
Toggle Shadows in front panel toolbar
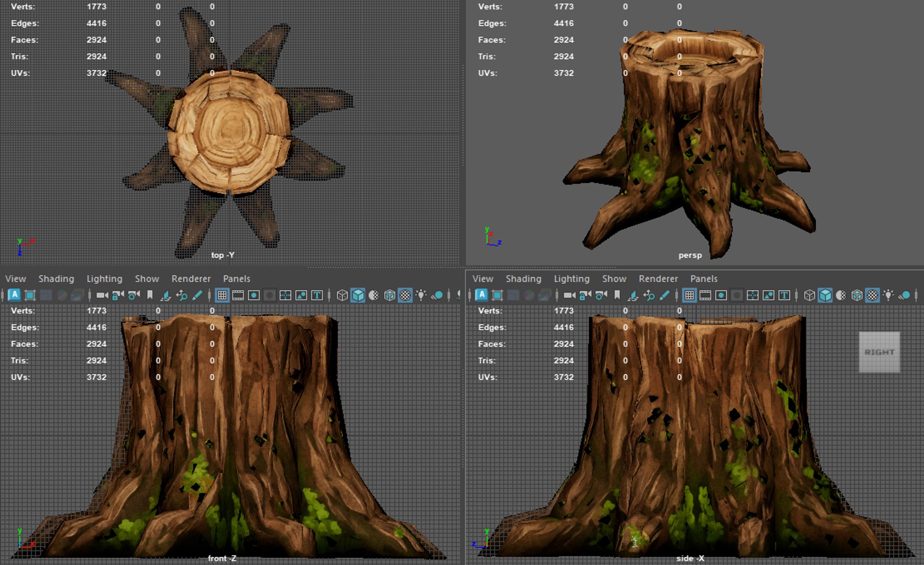[x=437, y=296]
